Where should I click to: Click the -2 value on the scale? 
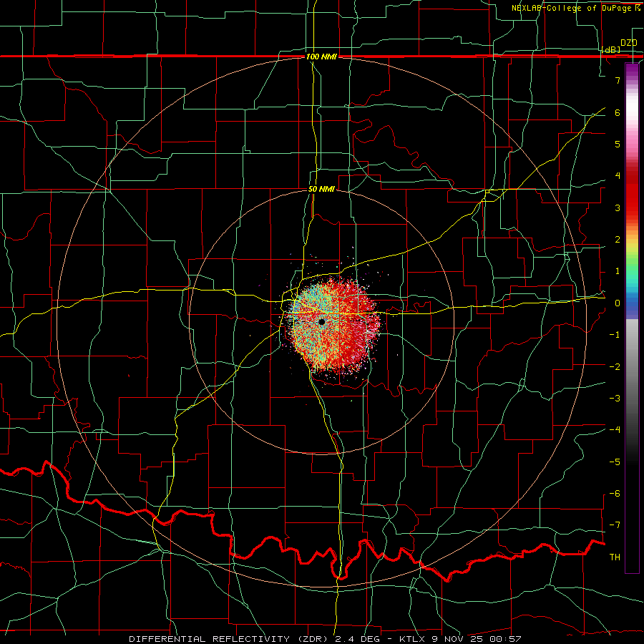tap(615, 367)
